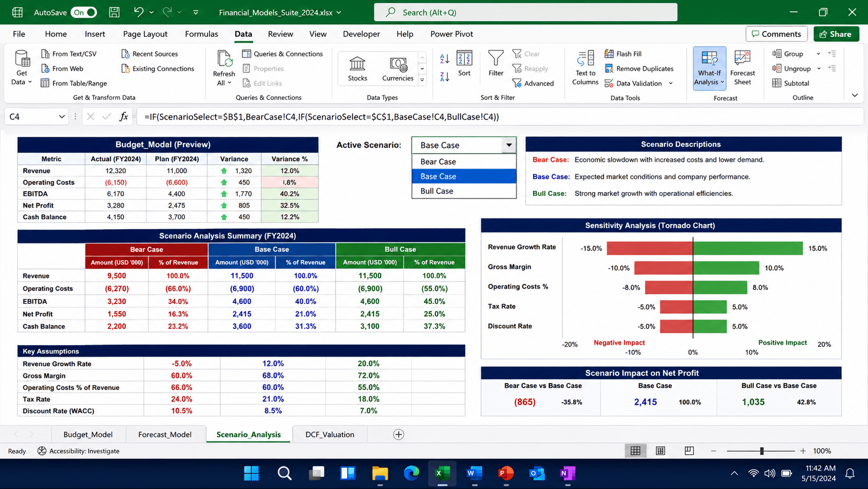Click zoom in plus button
868x489 pixels.
[x=803, y=451]
